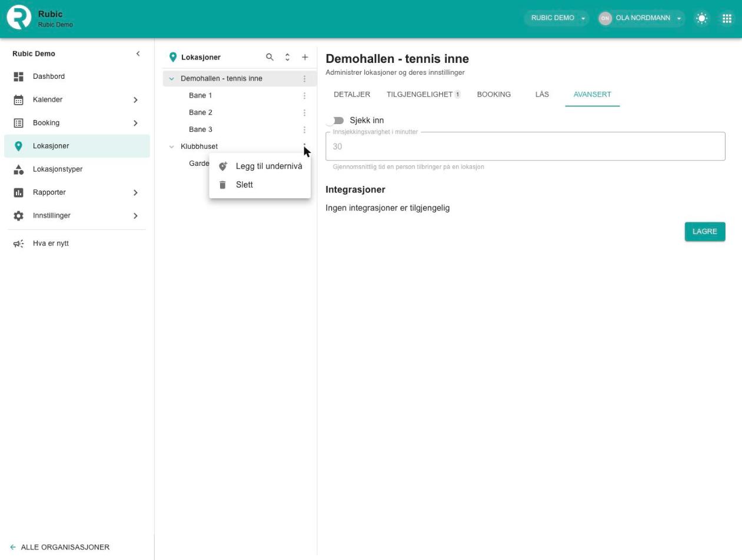Image resolution: width=742 pixels, height=560 pixels.
Task: Choose Legg til undernivå from context menu
Action: point(259,166)
